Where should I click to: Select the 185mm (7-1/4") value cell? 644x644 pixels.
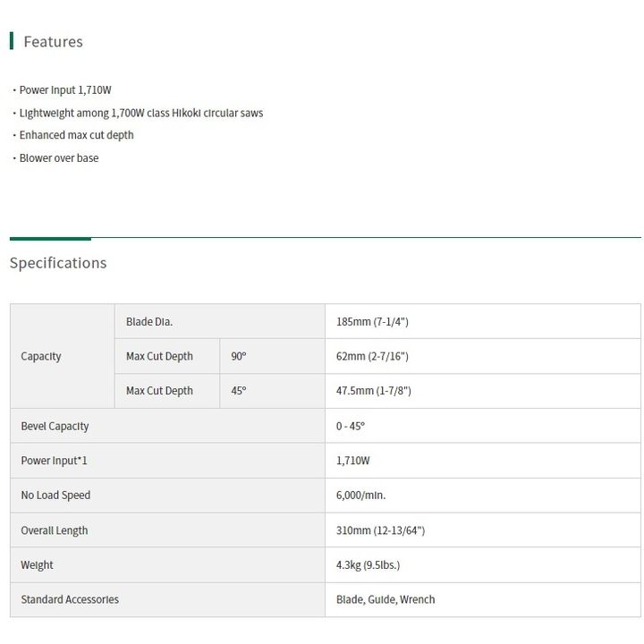(483, 322)
